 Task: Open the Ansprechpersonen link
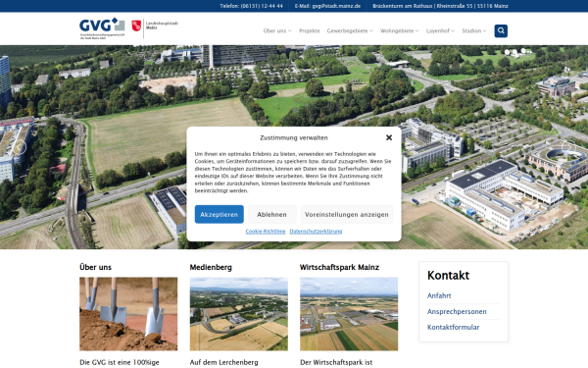click(457, 311)
